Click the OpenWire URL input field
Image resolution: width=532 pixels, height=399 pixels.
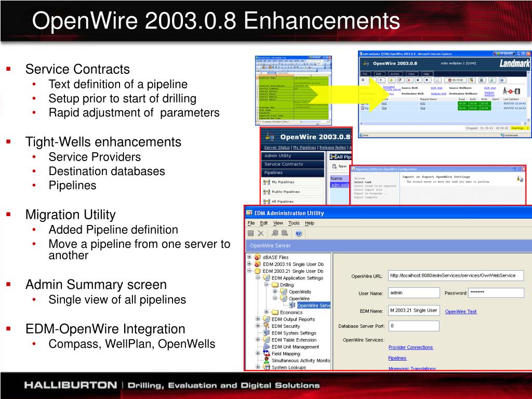[456, 275]
